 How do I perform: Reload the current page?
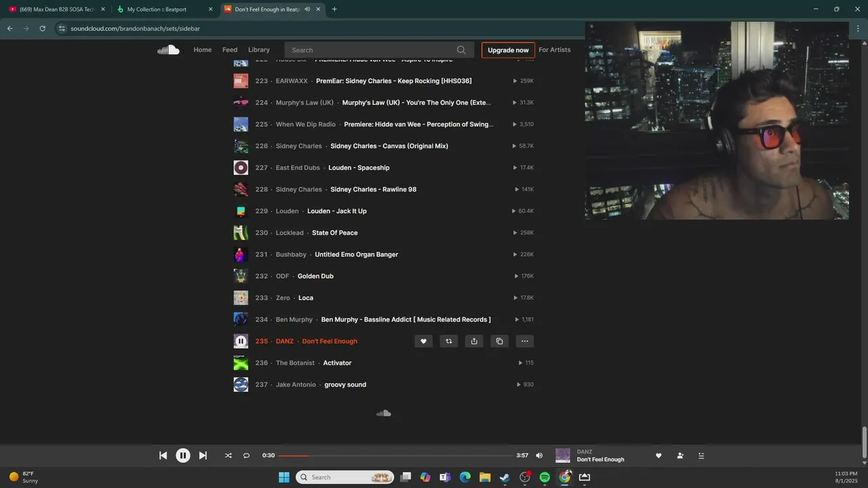[x=42, y=28]
